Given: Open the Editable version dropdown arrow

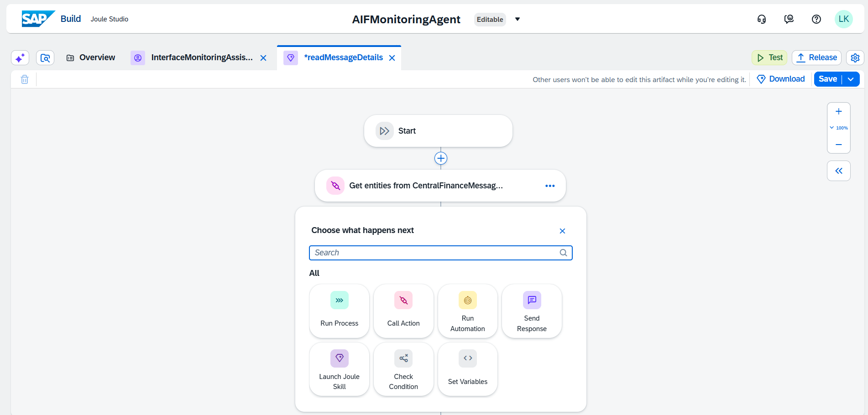Looking at the screenshot, I should (x=518, y=19).
